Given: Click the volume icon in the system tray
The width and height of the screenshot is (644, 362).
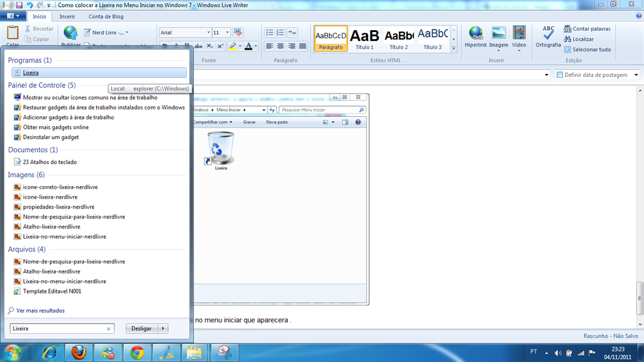Looking at the screenshot, I should (557, 353).
